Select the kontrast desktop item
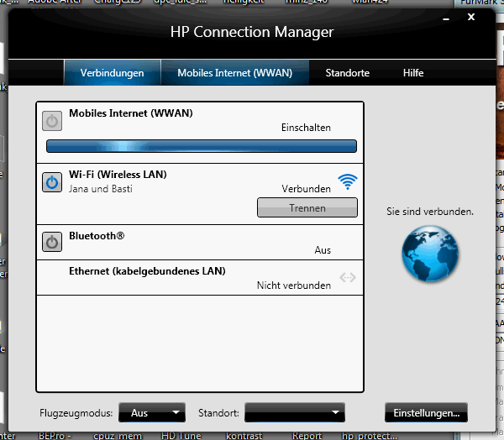The image size is (504, 440). point(244,436)
